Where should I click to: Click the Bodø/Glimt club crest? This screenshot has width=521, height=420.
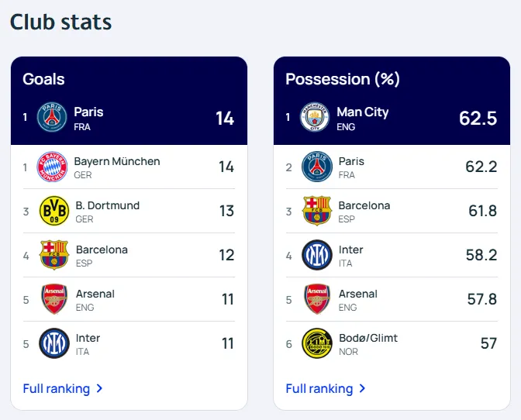(x=316, y=343)
